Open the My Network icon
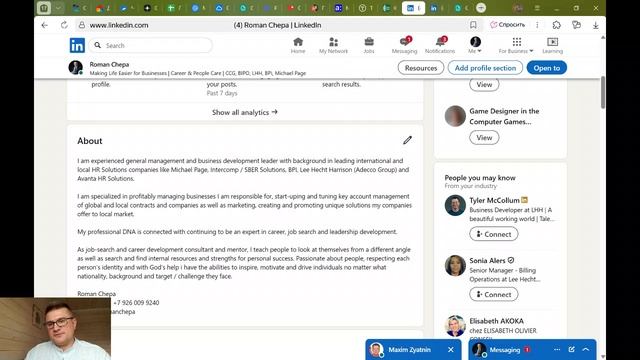 click(x=333, y=45)
